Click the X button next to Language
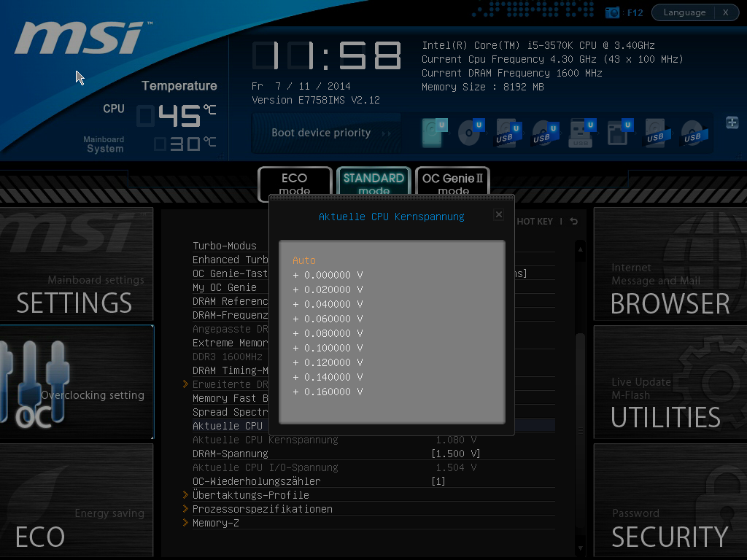This screenshot has height=560, width=747. 726,12
